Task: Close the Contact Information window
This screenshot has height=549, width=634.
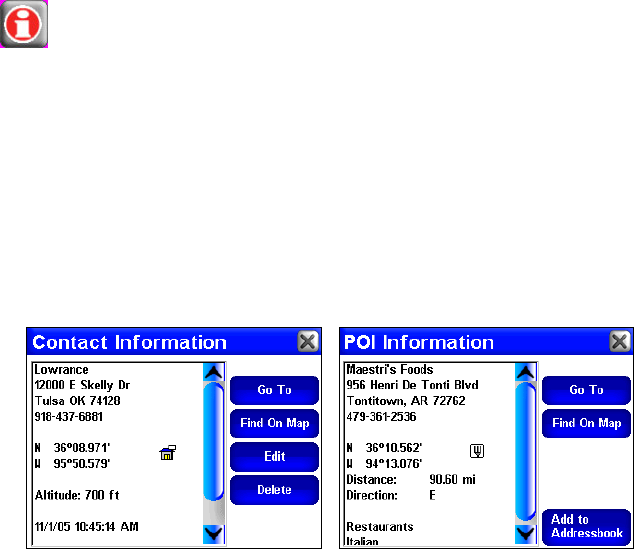Action: 308,342
